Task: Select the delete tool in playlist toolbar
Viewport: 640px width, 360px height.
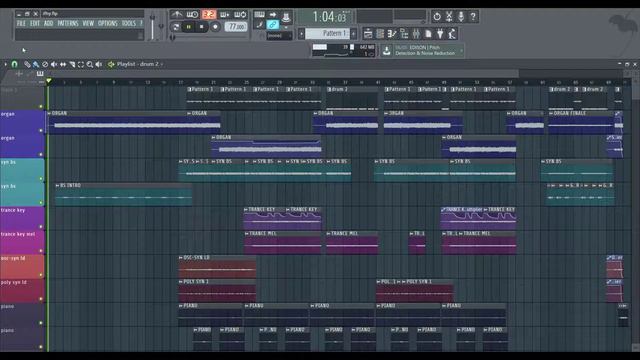Action: click(45, 64)
